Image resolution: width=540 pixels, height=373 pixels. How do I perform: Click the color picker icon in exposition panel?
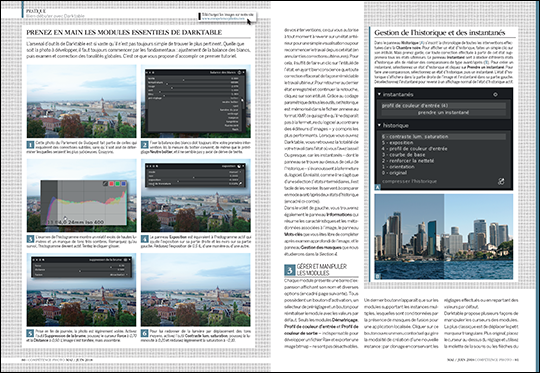click(240, 184)
